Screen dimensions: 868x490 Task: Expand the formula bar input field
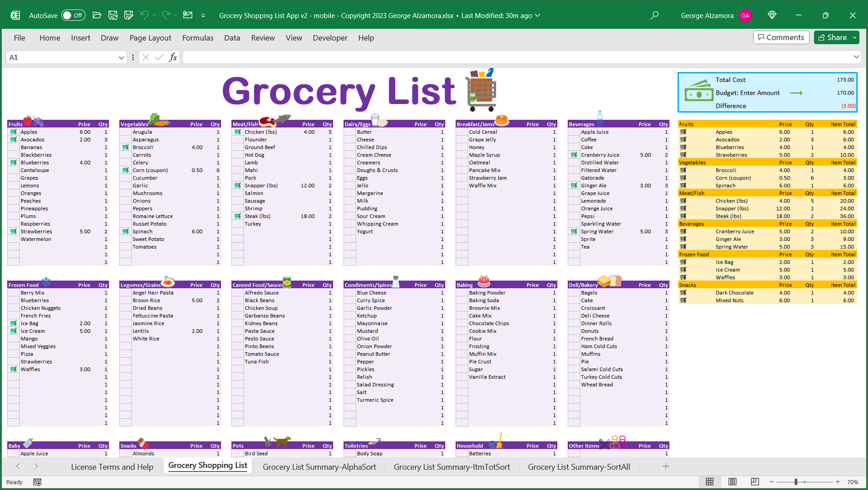[x=857, y=57]
